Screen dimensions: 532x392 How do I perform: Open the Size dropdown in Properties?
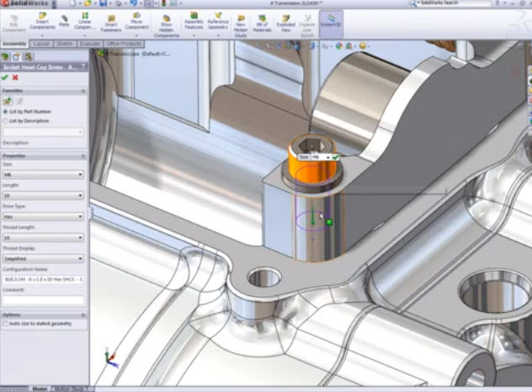coord(43,175)
